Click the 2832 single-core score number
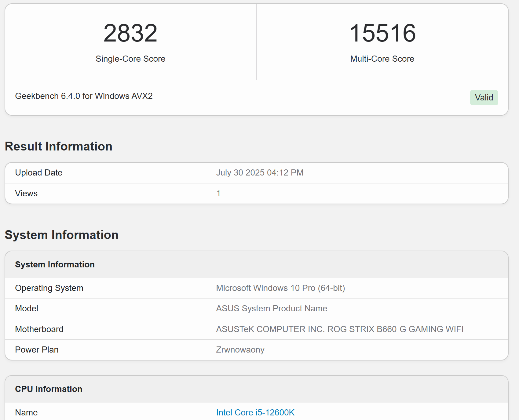Viewport: 519px width, 420px height. coord(130,33)
